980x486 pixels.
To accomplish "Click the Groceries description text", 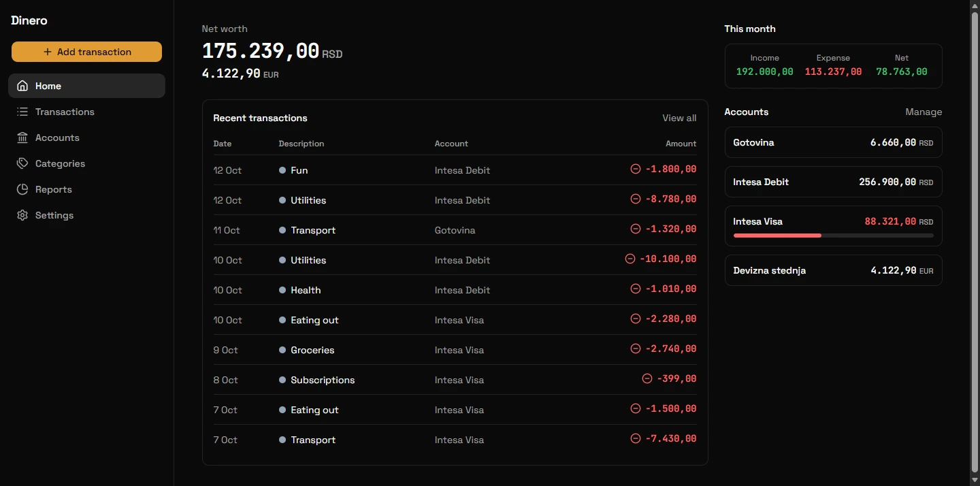I will [312, 350].
